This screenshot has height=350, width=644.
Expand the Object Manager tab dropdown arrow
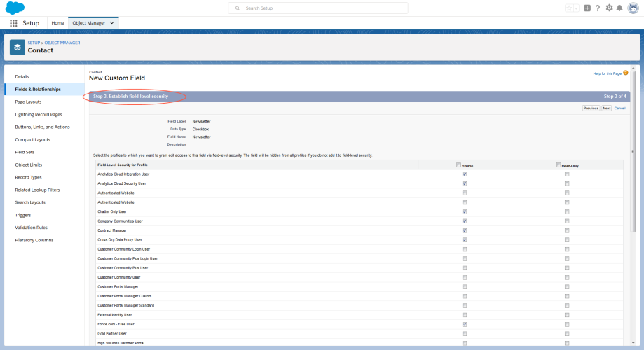click(x=112, y=23)
